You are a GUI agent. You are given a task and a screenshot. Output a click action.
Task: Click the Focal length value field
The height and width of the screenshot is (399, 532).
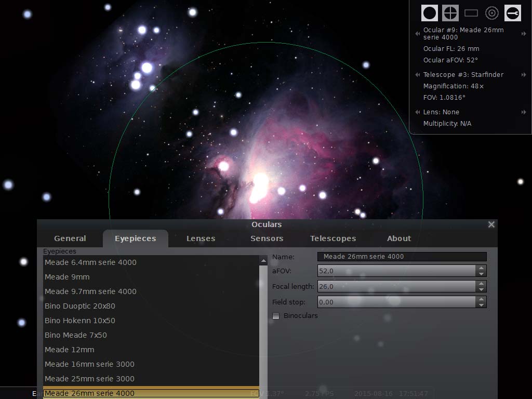(396, 286)
